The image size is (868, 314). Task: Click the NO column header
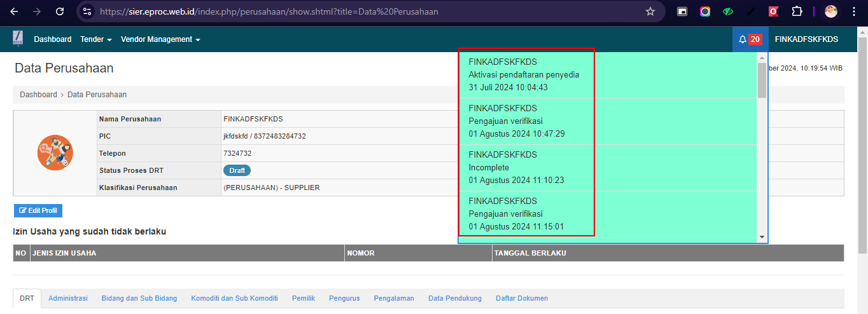[x=21, y=253]
